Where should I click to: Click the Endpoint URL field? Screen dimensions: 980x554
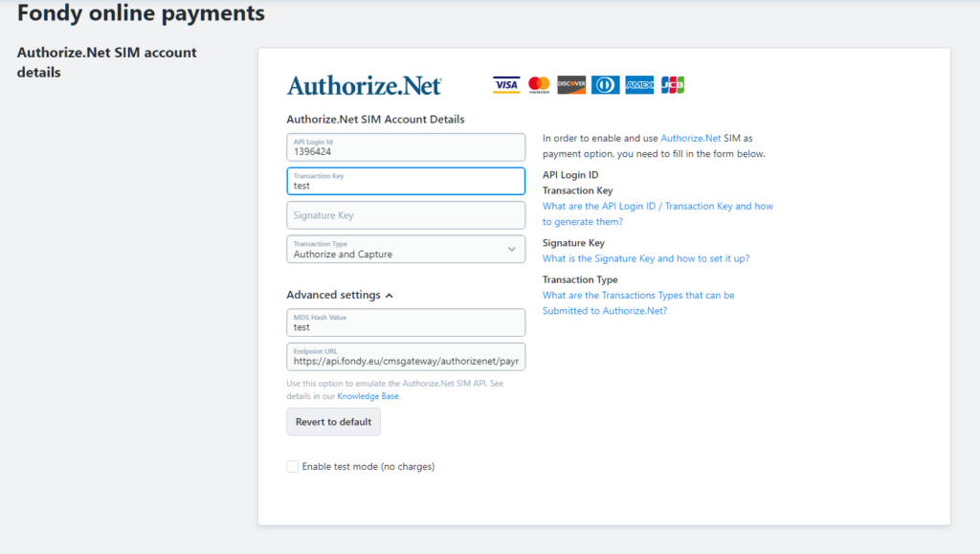(x=406, y=357)
